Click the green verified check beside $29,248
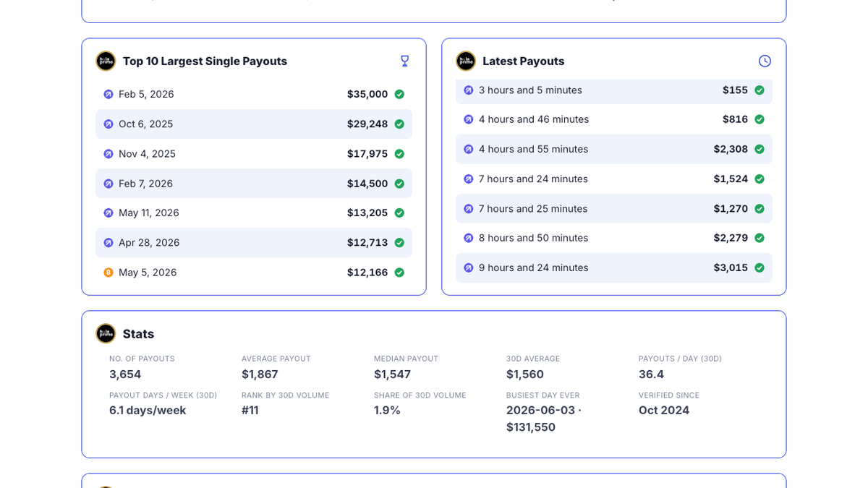 399,124
